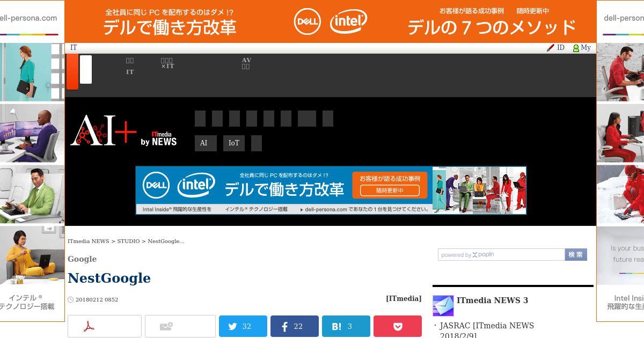644x338 pixels.
Task: Open the STUDIO breadcrumb link
Action: point(129,241)
